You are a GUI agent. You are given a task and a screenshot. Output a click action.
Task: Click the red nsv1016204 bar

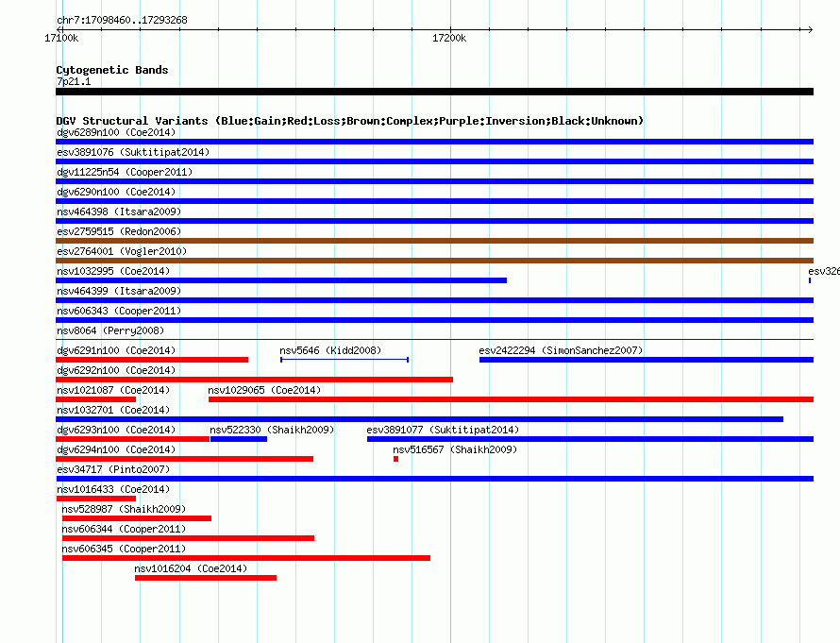click(206, 578)
